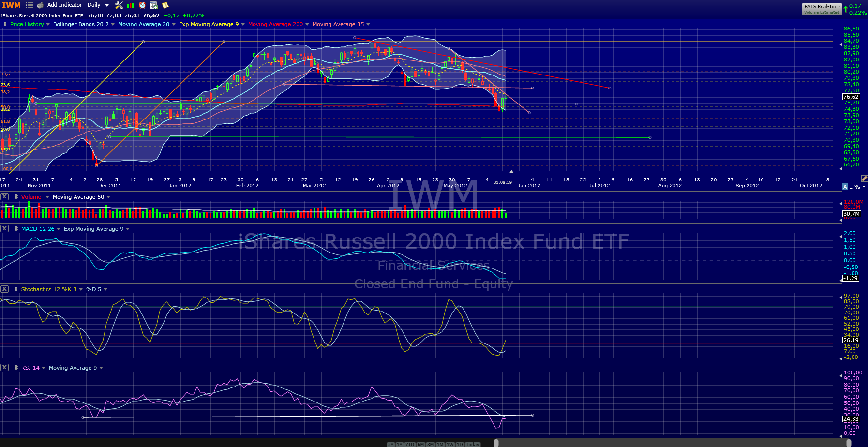Toggle the % percent scale
The image size is (868, 447).
(x=857, y=187)
